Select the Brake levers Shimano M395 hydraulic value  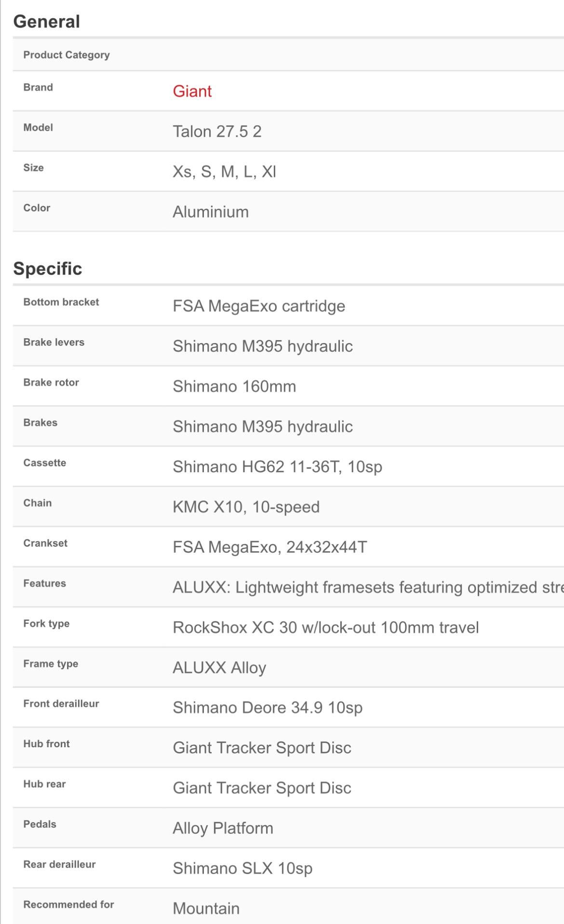coord(263,346)
